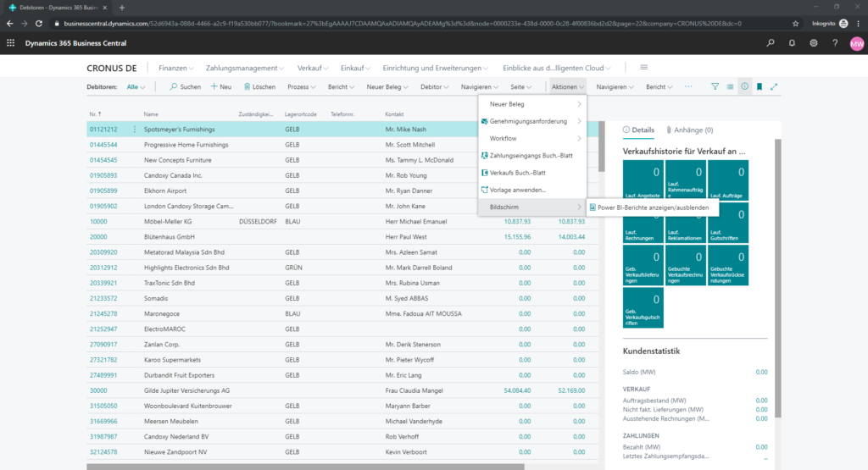Open Geb. Verkaufsgutschriften tile
Image resolution: width=868 pixels, height=470 pixels.
pos(643,308)
